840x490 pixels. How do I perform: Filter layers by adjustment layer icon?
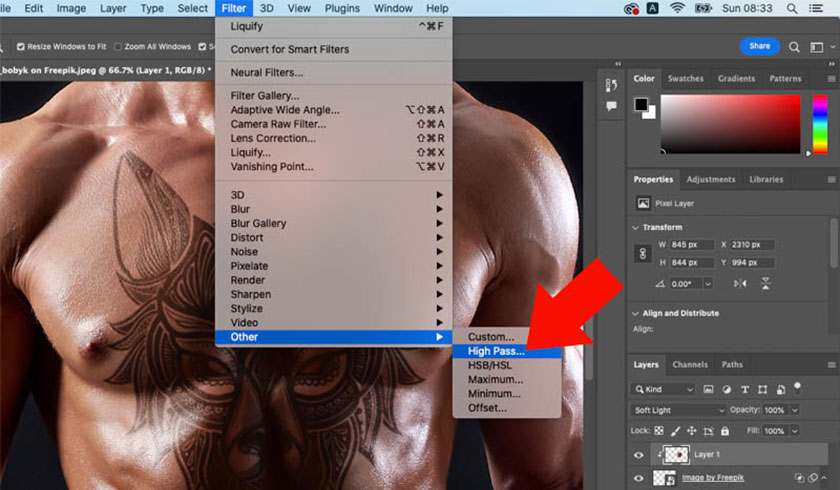click(x=727, y=389)
